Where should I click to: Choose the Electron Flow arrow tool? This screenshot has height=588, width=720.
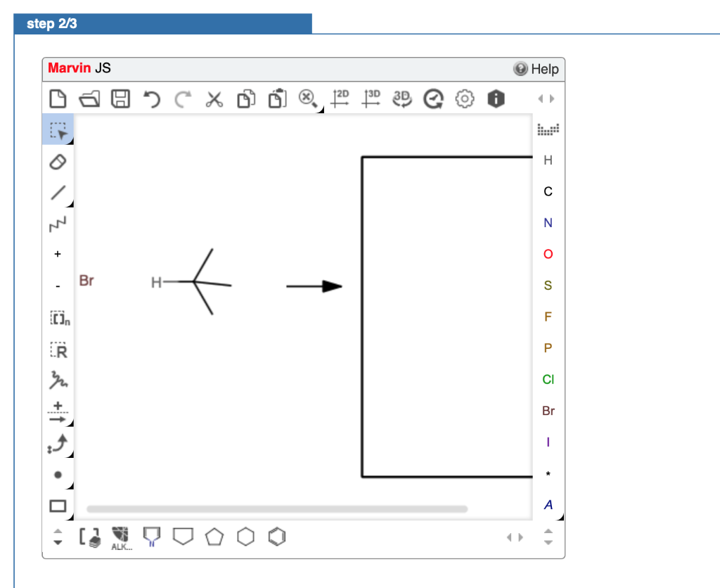(58, 444)
